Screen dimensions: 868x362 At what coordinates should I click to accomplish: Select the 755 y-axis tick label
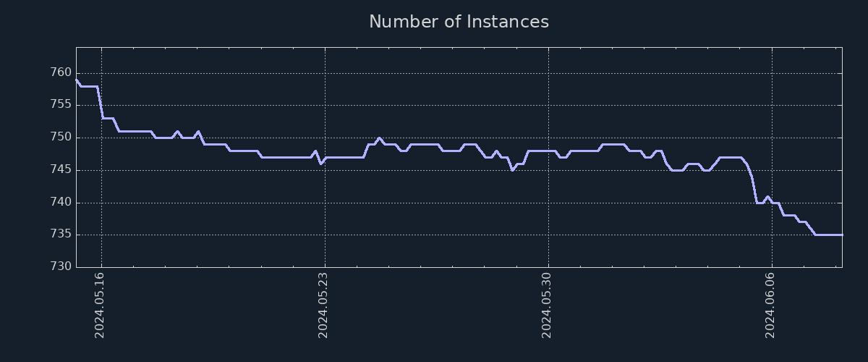tap(61, 105)
